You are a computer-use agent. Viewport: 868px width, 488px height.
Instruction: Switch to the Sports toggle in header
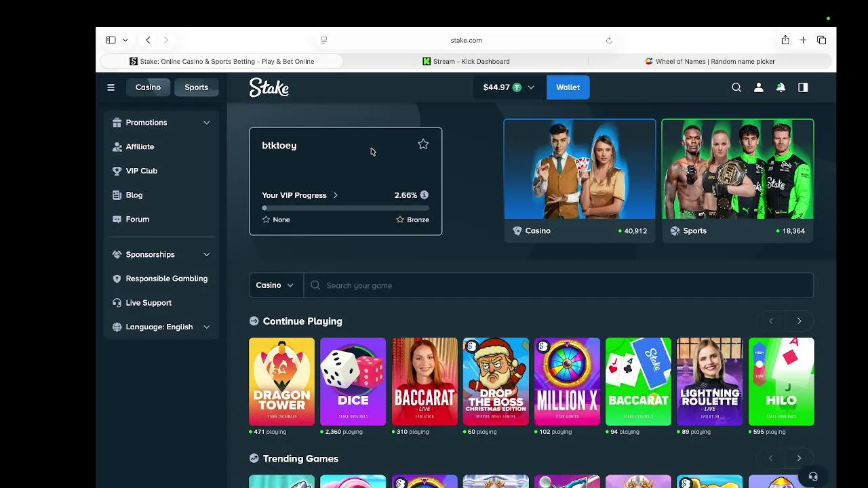coord(197,87)
